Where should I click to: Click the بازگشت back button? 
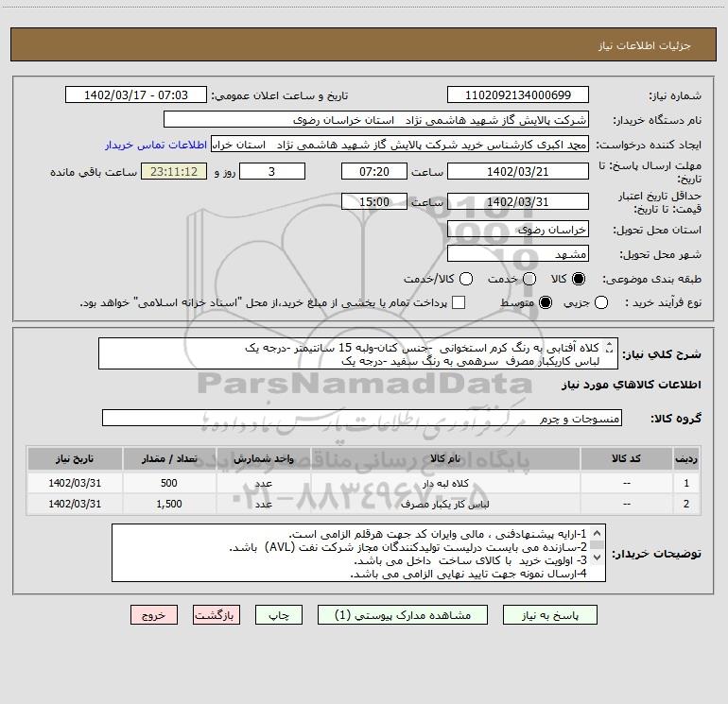[x=217, y=615]
